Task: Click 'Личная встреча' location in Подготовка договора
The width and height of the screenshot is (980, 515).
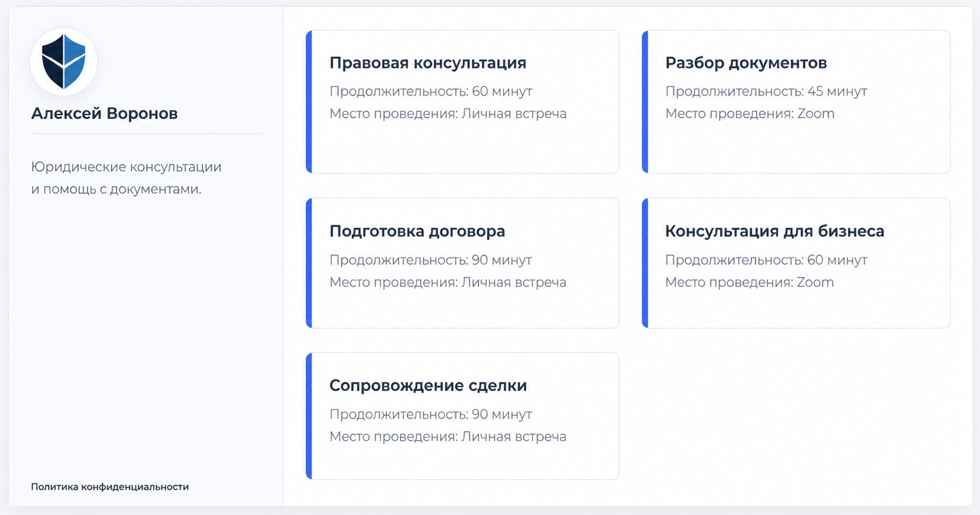Action: (514, 282)
